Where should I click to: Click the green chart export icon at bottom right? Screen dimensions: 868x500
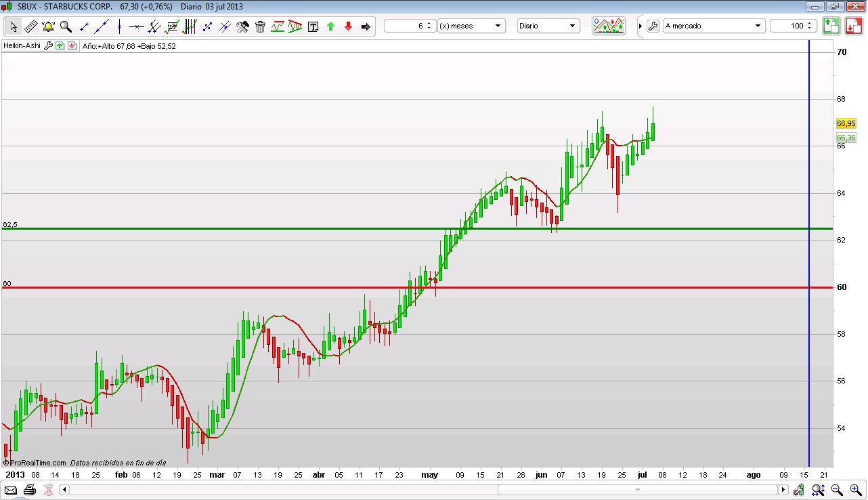point(800,490)
